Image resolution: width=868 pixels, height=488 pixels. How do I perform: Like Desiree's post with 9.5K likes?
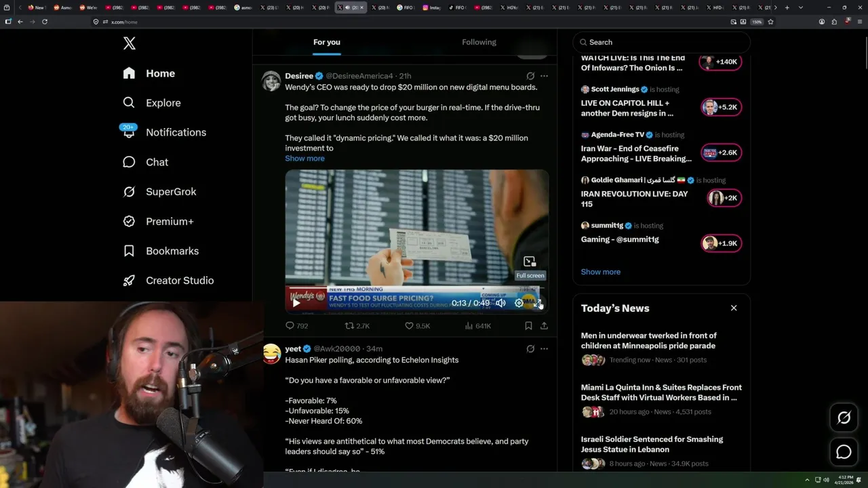[x=417, y=326]
